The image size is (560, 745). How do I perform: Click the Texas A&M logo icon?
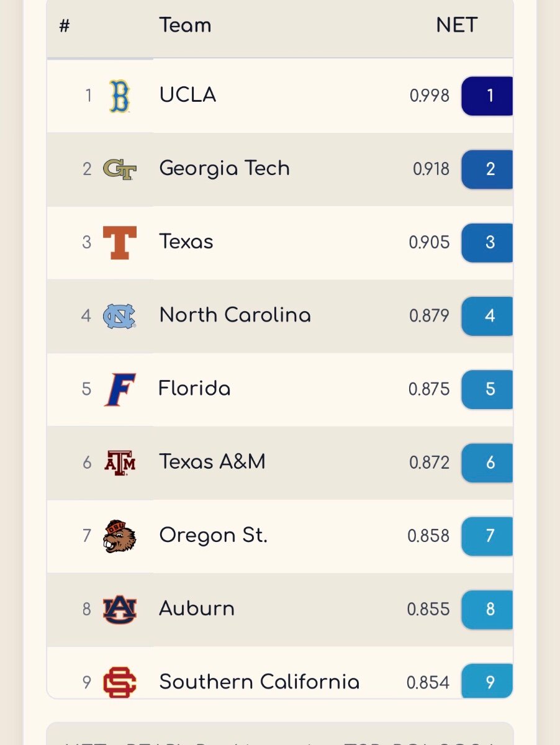click(x=119, y=463)
